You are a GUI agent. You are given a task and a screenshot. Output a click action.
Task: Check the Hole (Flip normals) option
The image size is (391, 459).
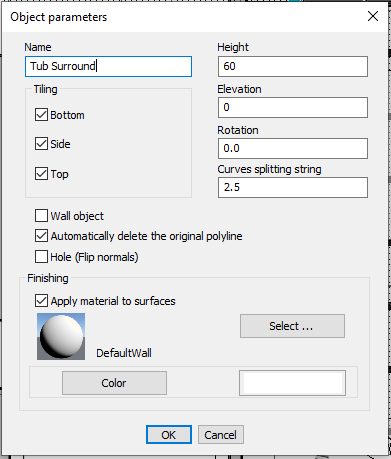(41, 257)
